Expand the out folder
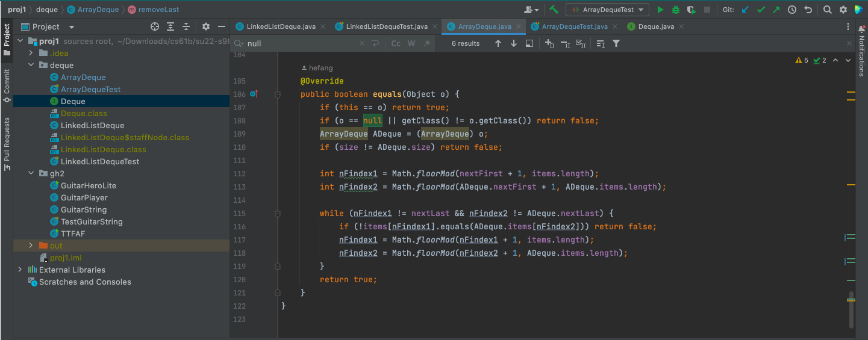This screenshot has width=868, height=340. point(31,246)
